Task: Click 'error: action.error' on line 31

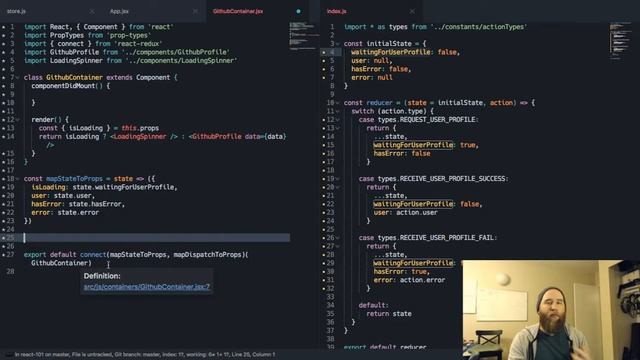Action: click(x=409, y=280)
